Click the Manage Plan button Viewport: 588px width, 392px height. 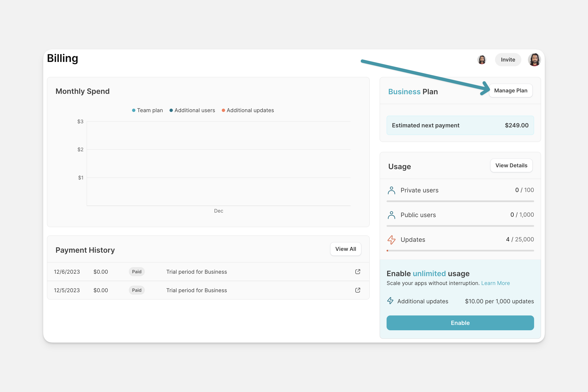[x=510, y=91]
